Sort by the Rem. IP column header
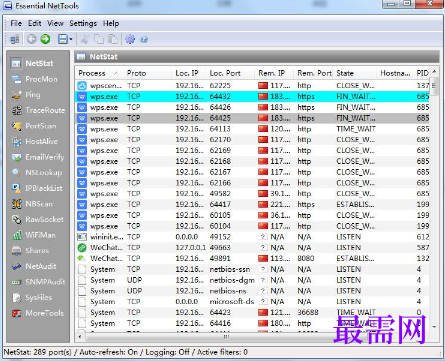The height and width of the screenshot is (361, 445). pyautogui.click(x=274, y=73)
